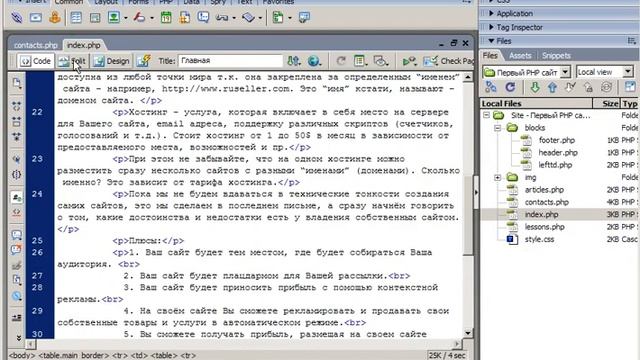
Task: Click the Script insert icon
Action: 248,18
